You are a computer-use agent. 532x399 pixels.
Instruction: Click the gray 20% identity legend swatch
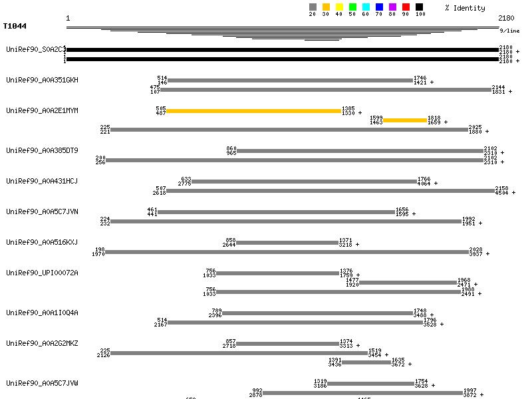pos(313,7)
